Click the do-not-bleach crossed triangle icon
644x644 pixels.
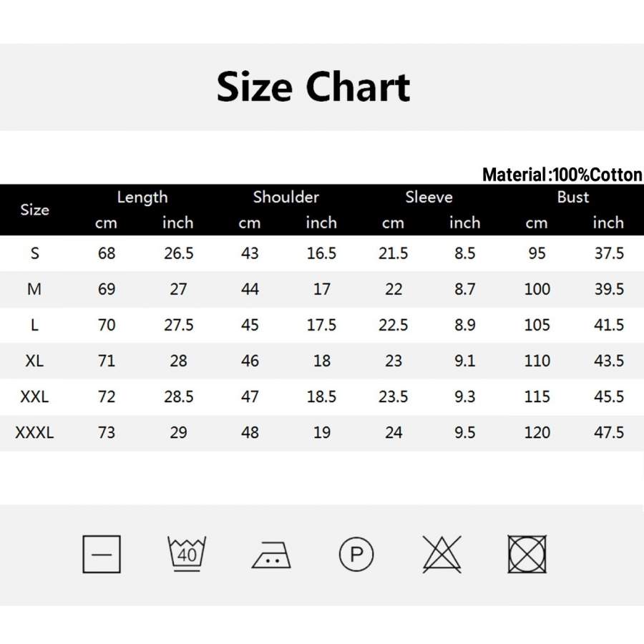(441, 554)
